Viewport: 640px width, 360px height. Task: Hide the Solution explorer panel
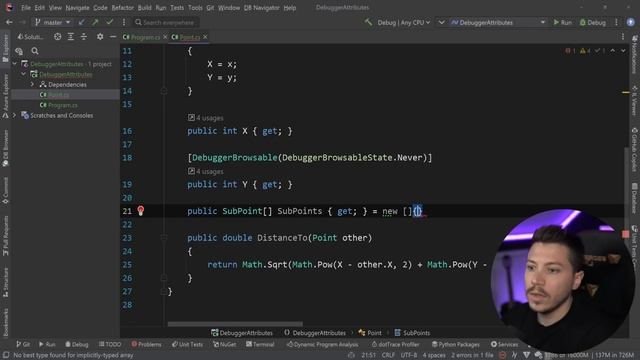tap(113, 37)
